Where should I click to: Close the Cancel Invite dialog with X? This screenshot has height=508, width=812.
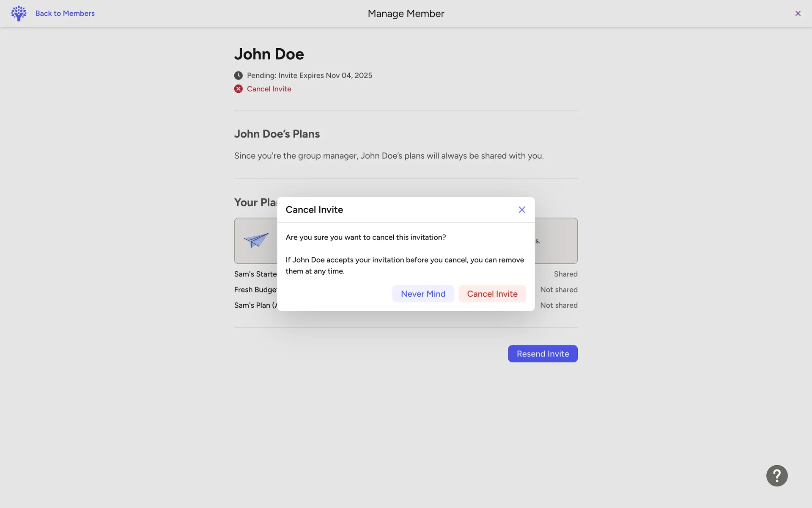pos(521,210)
